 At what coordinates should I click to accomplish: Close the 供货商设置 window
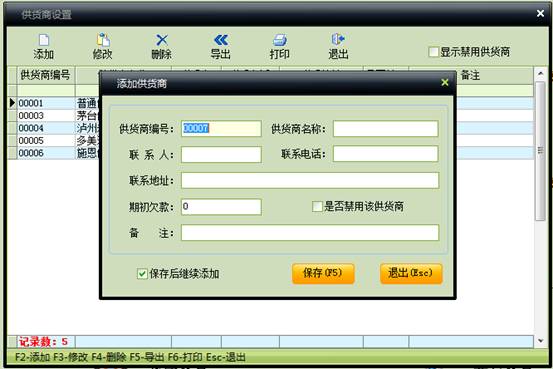[x=540, y=13]
